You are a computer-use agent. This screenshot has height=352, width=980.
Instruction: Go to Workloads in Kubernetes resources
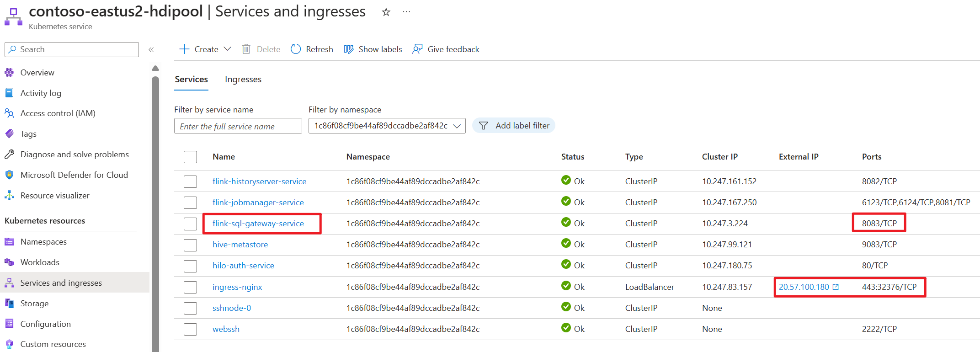(40, 262)
